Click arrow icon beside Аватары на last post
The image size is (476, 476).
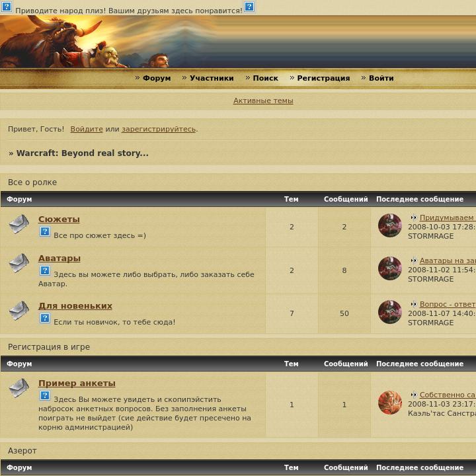pyautogui.click(x=413, y=260)
